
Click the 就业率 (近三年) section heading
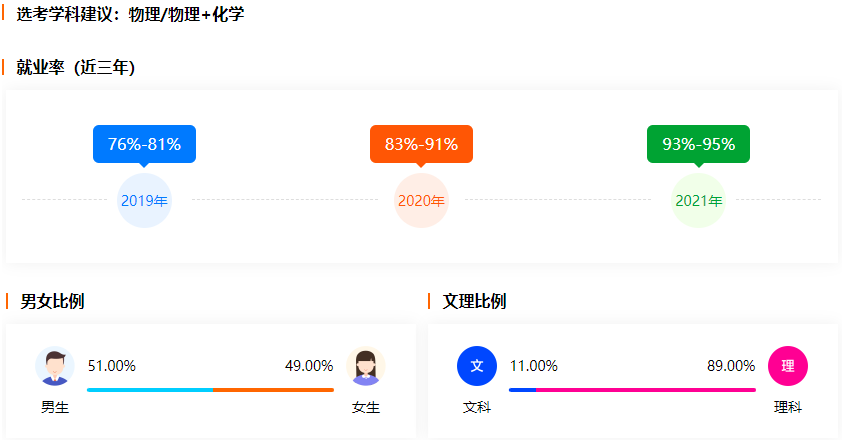pyautogui.click(x=76, y=68)
